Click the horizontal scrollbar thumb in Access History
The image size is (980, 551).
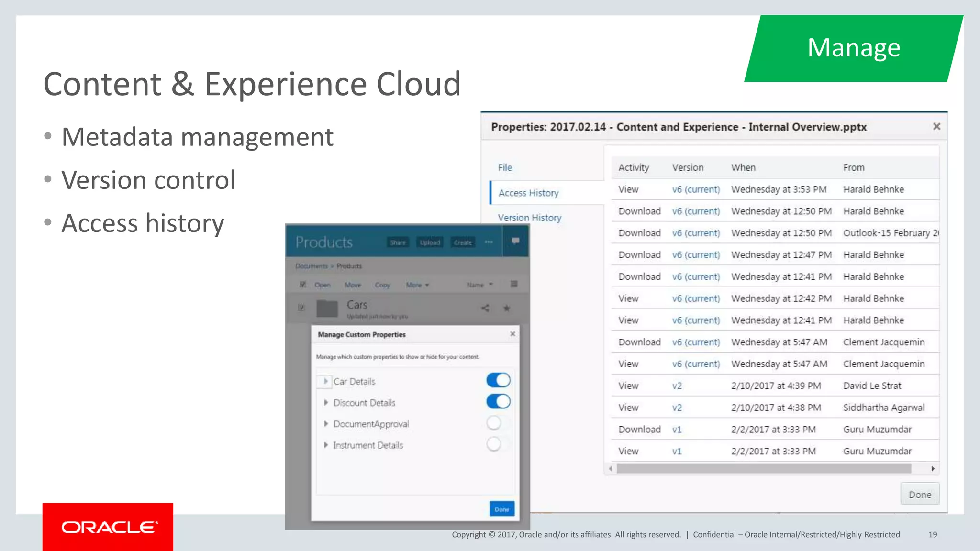tap(764, 469)
